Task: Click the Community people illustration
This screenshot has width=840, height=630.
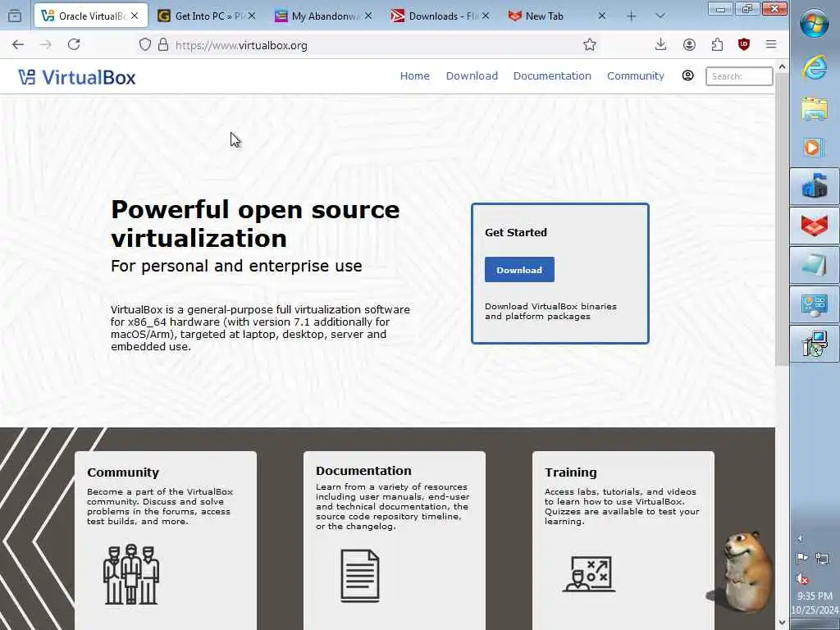Action: click(131, 574)
